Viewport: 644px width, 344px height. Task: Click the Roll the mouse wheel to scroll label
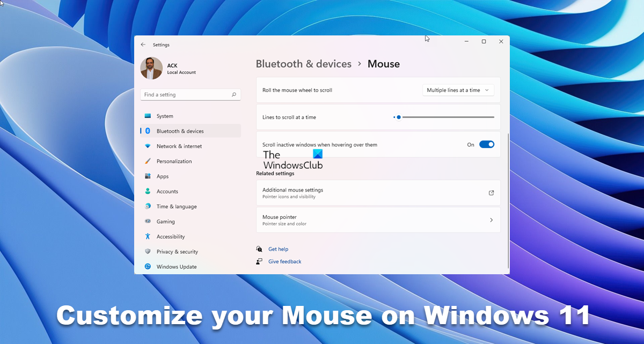coord(297,90)
